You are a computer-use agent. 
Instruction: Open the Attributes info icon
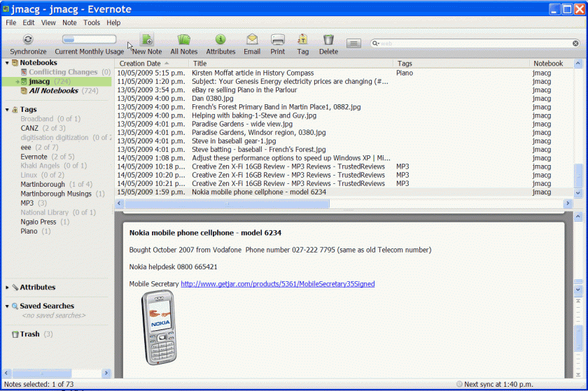[220, 39]
